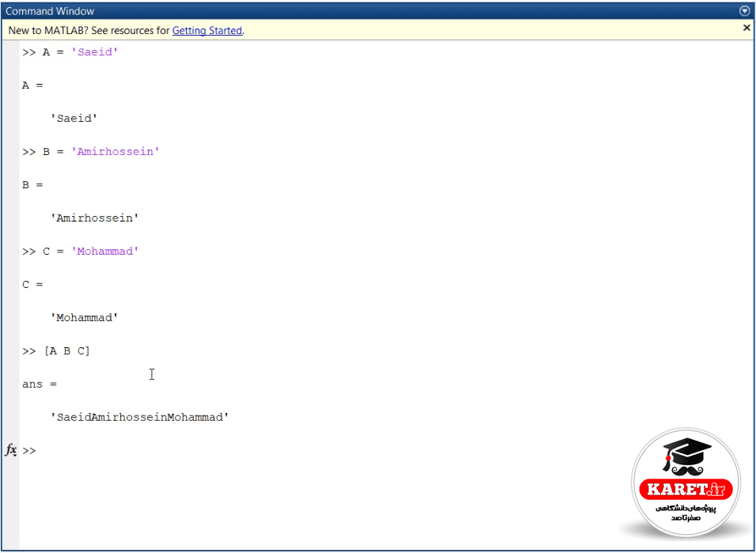Click the command line A = 'Saeid'

pos(70,52)
